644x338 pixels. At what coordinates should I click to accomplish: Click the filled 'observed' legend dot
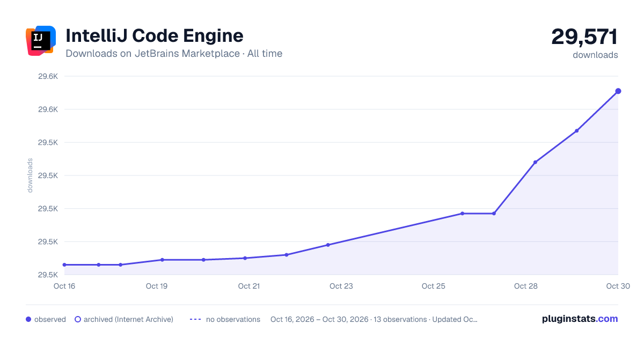(x=28, y=319)
